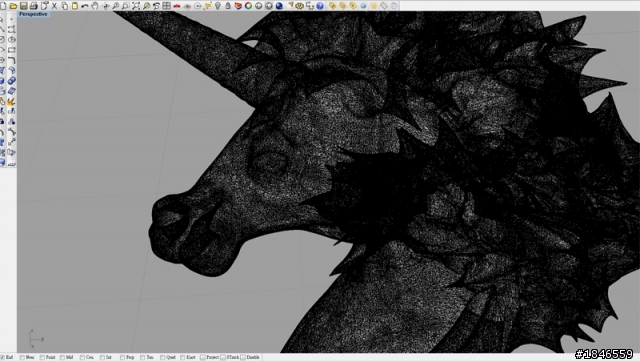Open the Perspective viewport title menu
Screen dimensions: 640x362
[x=33, y=14]
